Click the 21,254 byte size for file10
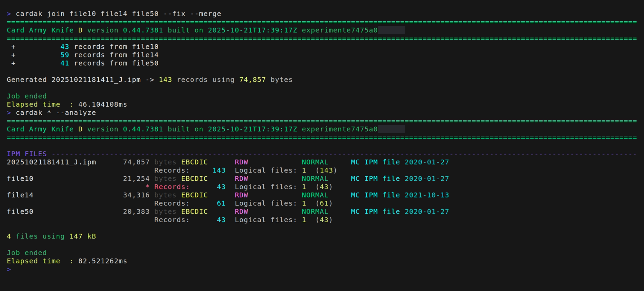 (136, 179)
